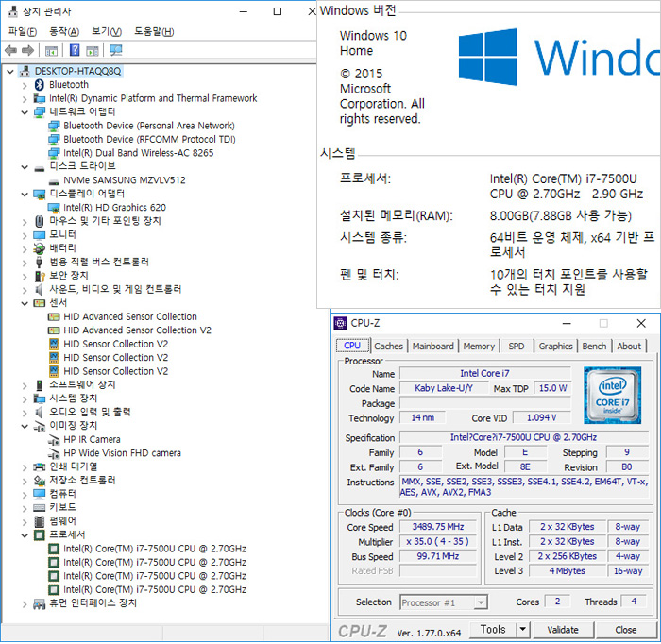This screenshot has width=661, height=644.
Task: Collapse the DESKTOP-HTAQQ8Q root node
Action: coord(10,72)
